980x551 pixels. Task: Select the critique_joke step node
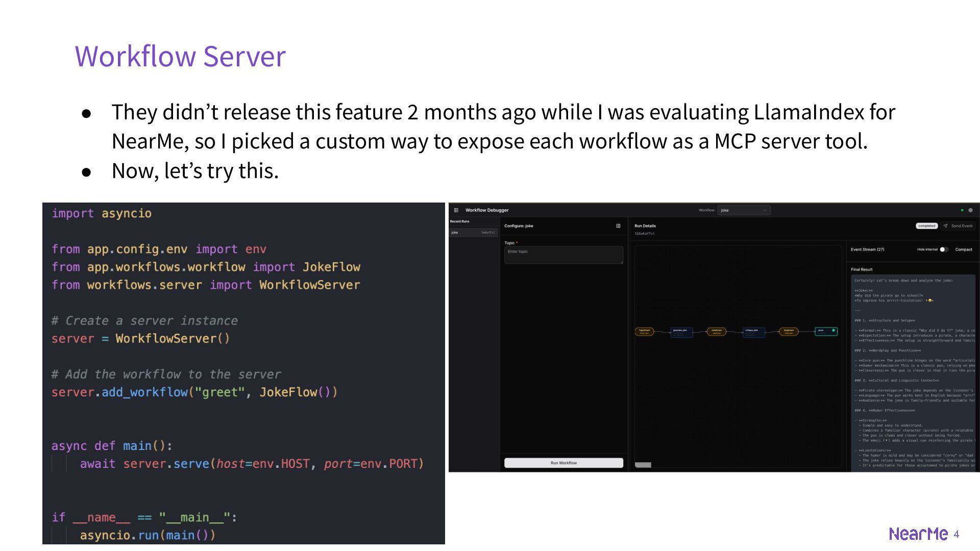click(x=753, y=332)
